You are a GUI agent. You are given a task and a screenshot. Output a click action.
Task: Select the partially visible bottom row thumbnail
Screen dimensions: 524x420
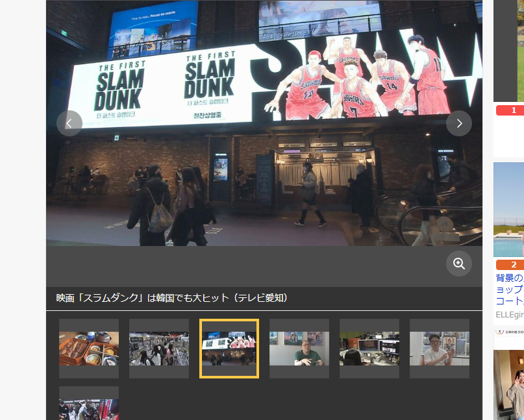pos(89,403)
